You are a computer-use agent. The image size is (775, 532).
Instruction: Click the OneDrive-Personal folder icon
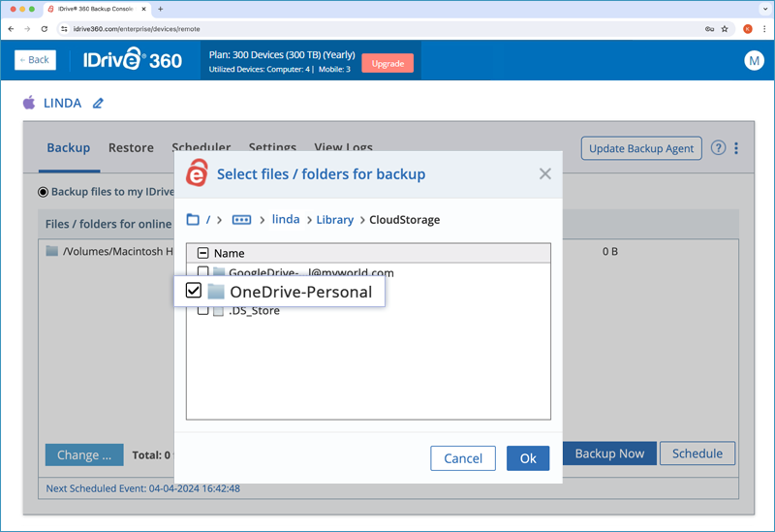(216, 292)
